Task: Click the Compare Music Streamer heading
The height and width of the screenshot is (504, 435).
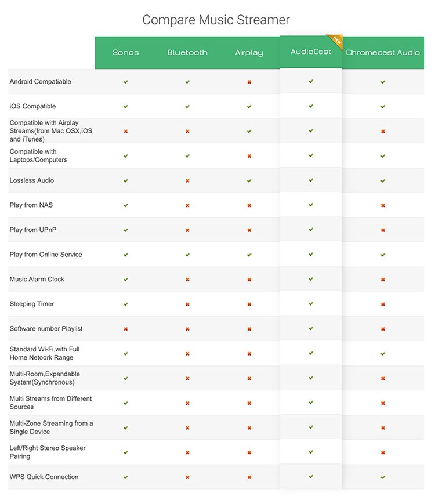Action: (x=216, y=20)
